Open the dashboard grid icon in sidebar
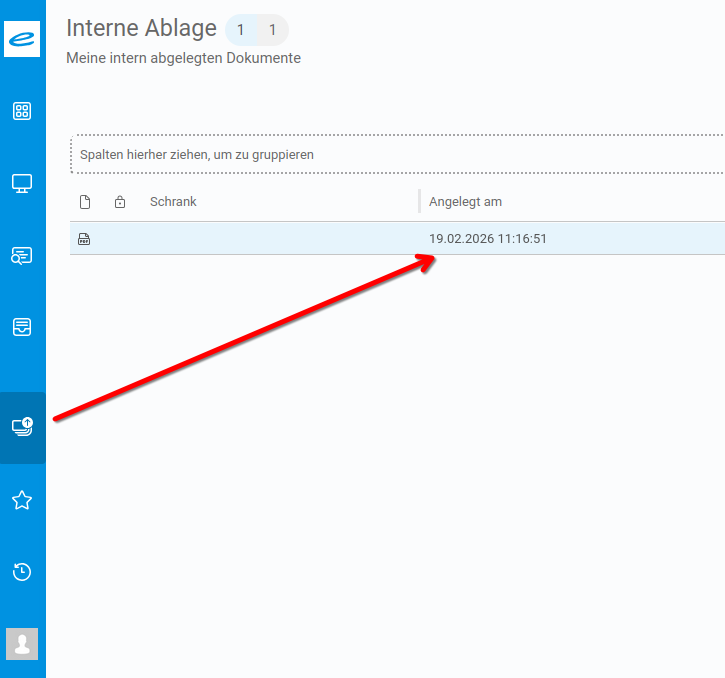Image resolution: width=725 pixels, height=678 pixels. tap(22, 111)
